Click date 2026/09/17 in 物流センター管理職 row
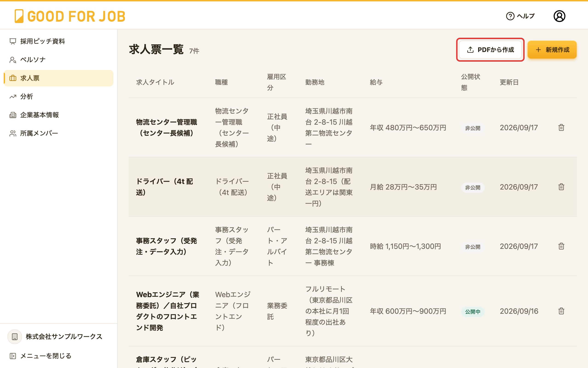The height and width of the screenshot is (368, 588). click(x=519, y=127)
